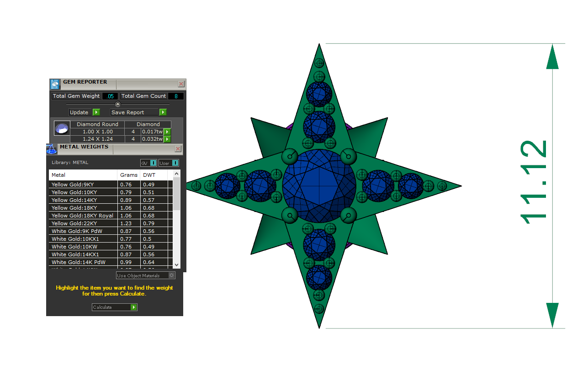This screenshot has width=588, height=365.
Task: Click green arrow for 0.017tw diamond row
Action: coord(167,132)
